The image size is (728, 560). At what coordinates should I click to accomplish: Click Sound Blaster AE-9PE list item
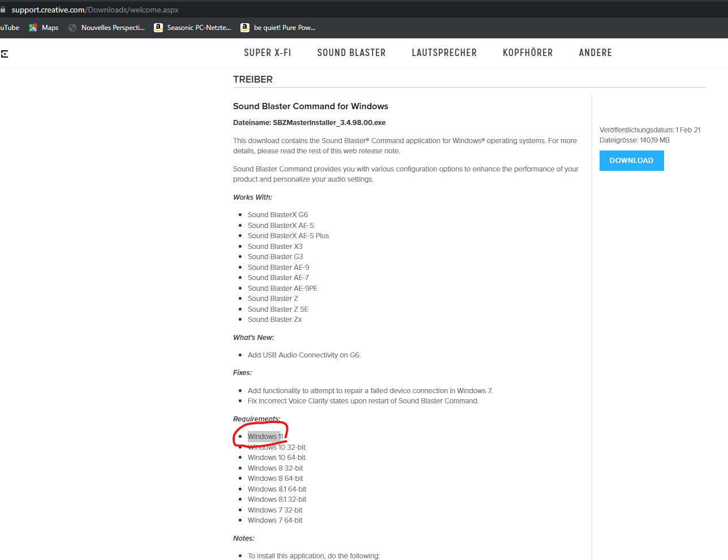pyautogui.click(x=283, y=288)
